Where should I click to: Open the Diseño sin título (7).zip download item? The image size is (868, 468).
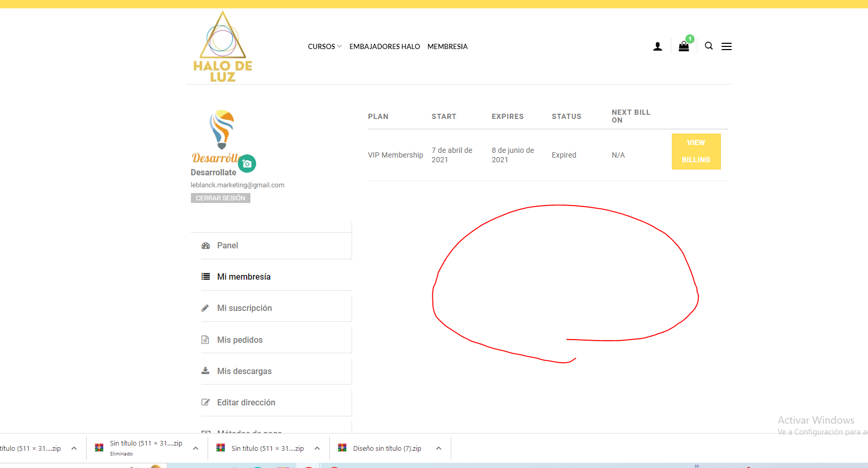[387, 448]
